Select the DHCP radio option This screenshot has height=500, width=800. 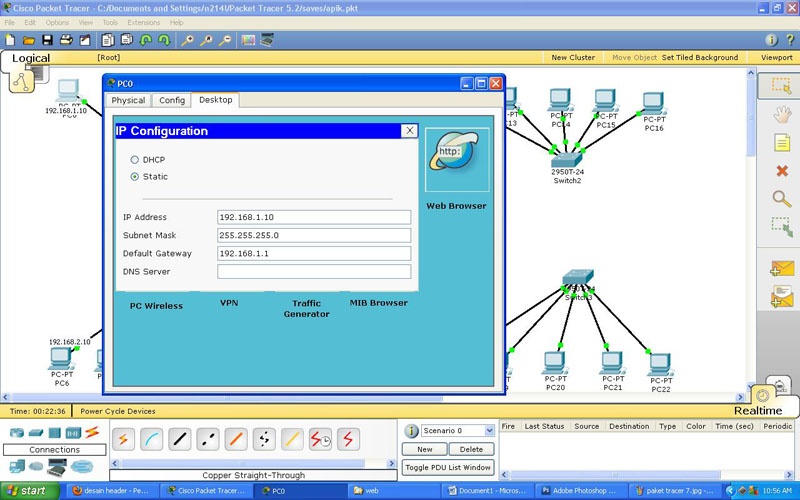(x=135, y=160)
